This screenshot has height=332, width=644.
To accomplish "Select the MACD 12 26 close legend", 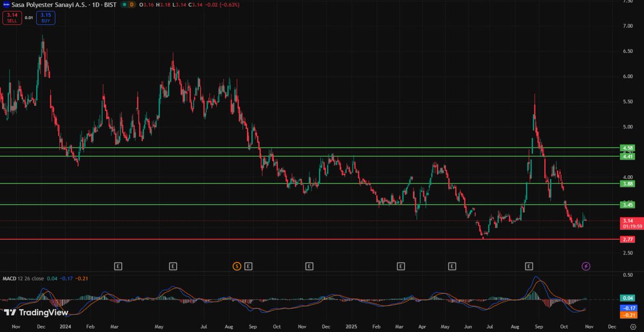I will (22, 279).
